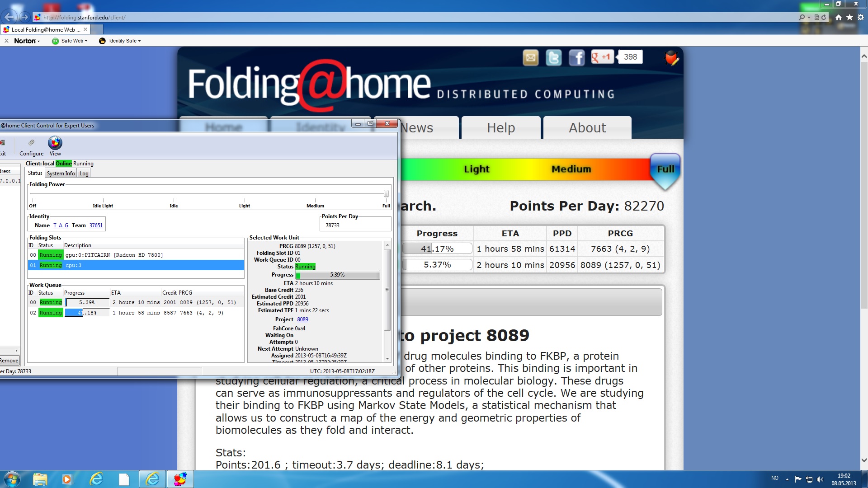Screen dimensions: 868x488
Task: Launch the protein Viewer via the View icon
Action: click(55, 147)
